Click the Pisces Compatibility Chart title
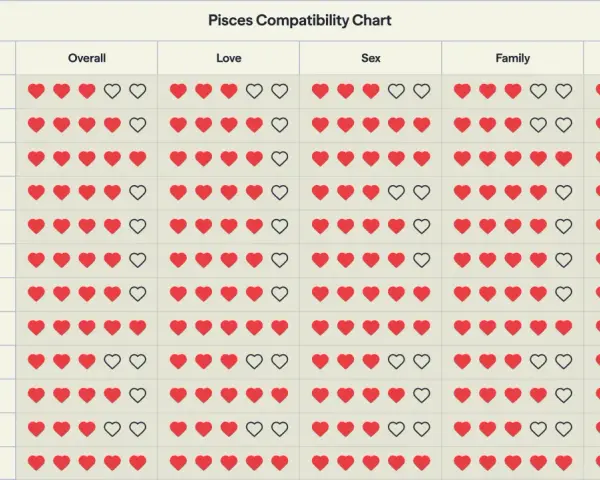 pyautogui.click(x=300, y=20)
